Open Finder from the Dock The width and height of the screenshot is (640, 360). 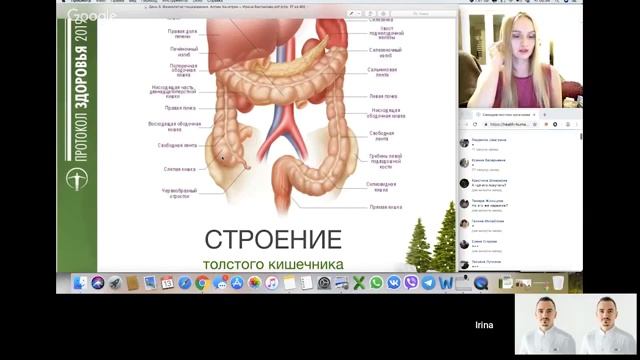[x=80, y=283]
